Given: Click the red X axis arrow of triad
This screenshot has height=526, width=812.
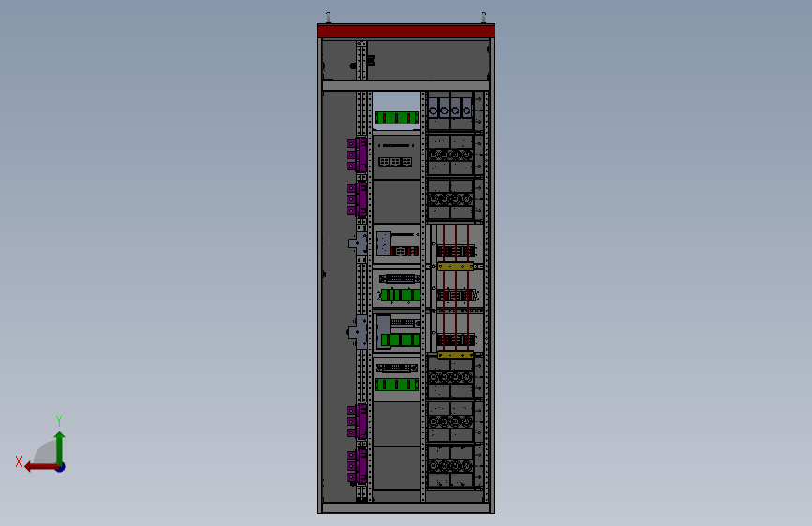Looking at the screenshot, I should point(41,467).
